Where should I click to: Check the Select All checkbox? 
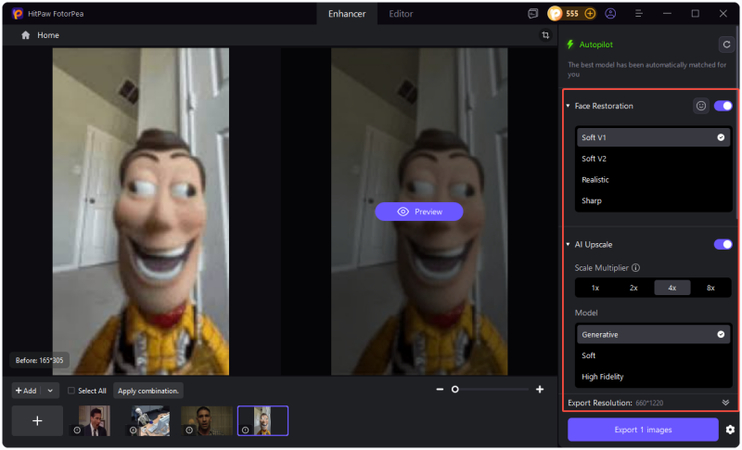(x=71, y=391)
